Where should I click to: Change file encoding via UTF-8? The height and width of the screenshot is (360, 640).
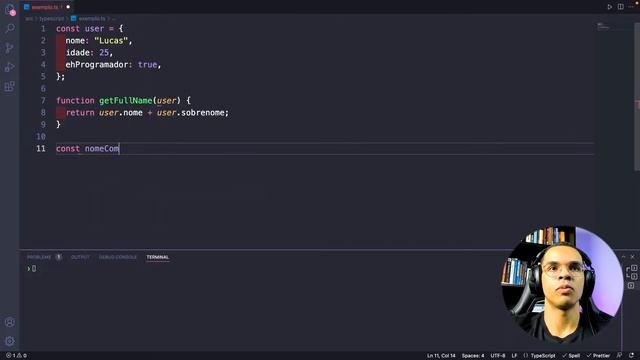click(498, 356)
